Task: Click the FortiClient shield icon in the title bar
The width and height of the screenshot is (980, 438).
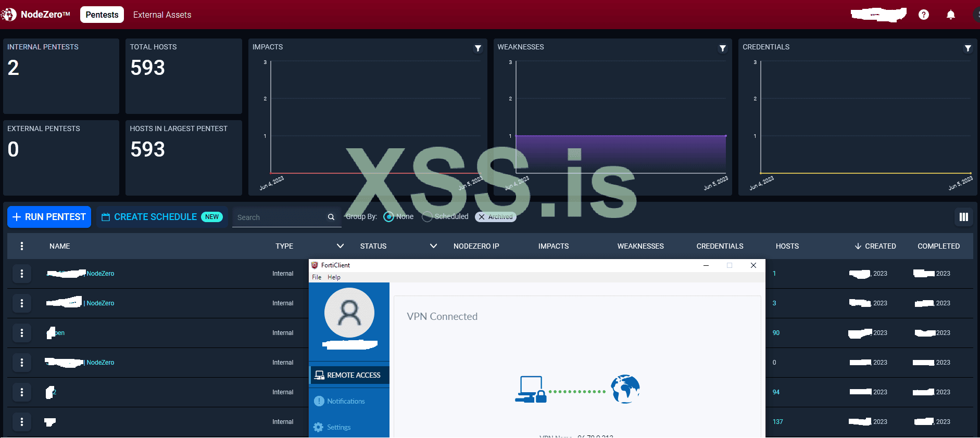Action: click(x=315, y=265)
